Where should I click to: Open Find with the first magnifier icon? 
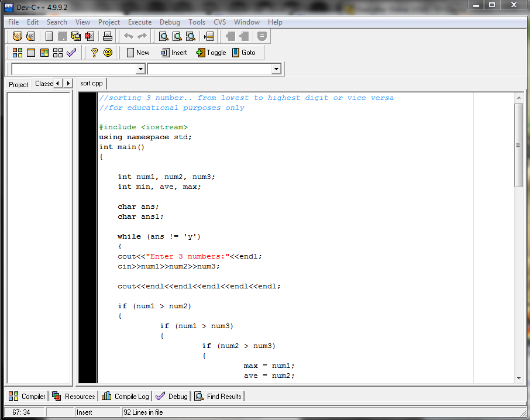[164, 36]
